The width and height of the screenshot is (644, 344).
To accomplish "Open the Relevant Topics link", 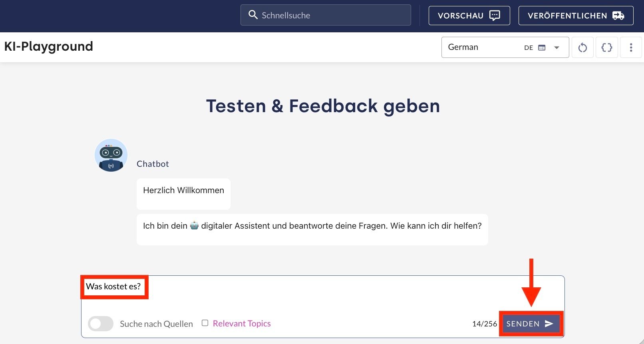I will 242,324.
